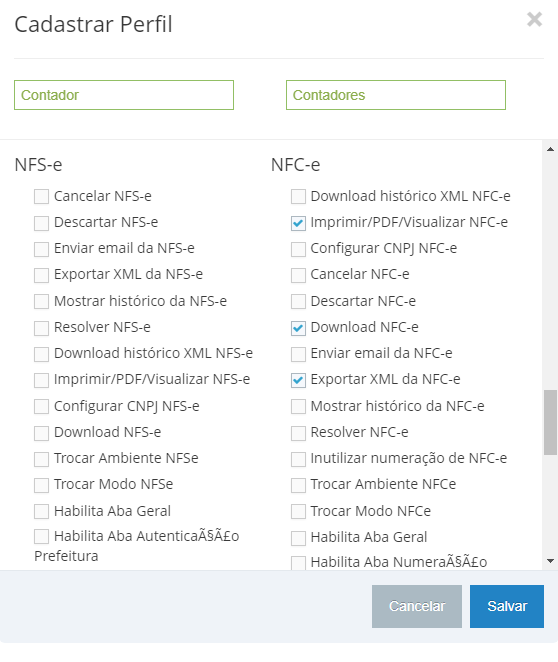
Task: Click the Contadores description input field
Action: pyautogui.click(x=395, y=95)
